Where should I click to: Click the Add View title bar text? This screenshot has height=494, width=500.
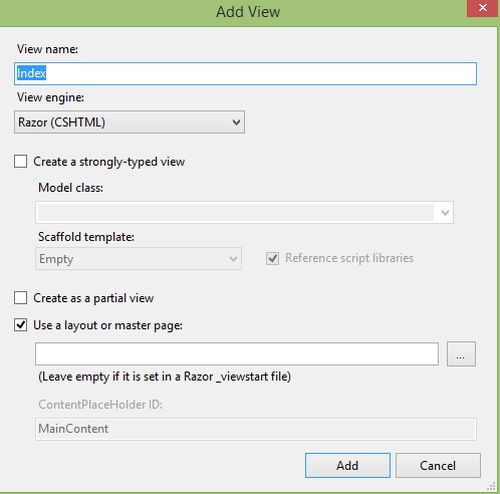tap(248, 12)
